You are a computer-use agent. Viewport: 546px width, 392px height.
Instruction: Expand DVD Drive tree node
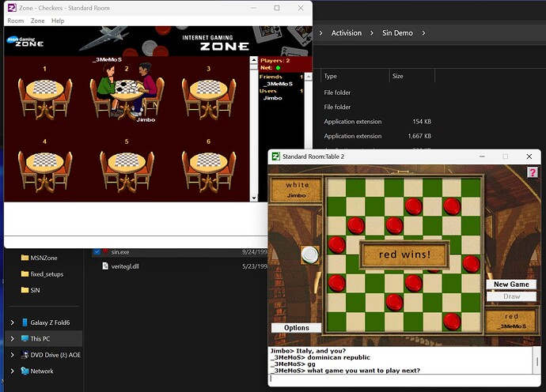[12, 355]
